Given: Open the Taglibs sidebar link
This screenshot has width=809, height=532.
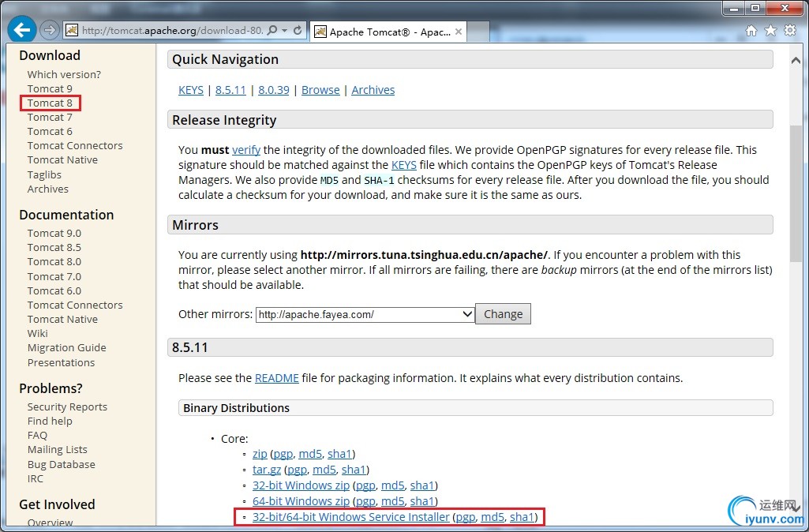Looking at the screenshot, I should click(x=44, y=175).
